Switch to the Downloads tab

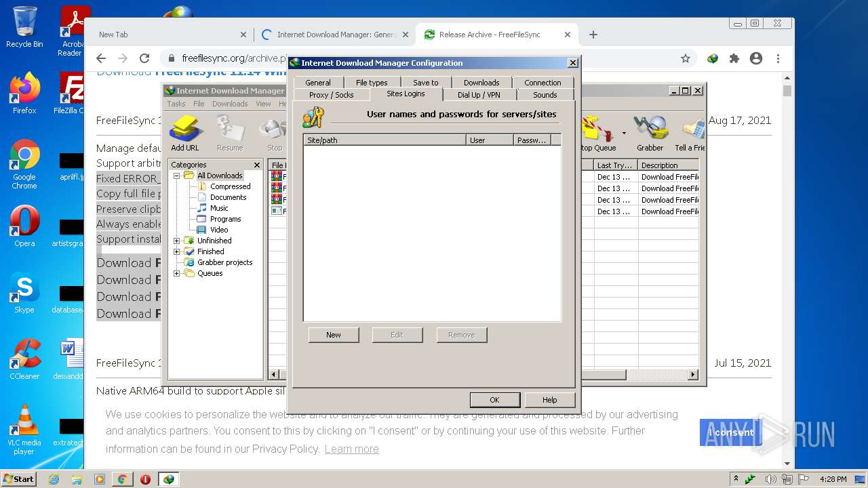pos(481,83)
